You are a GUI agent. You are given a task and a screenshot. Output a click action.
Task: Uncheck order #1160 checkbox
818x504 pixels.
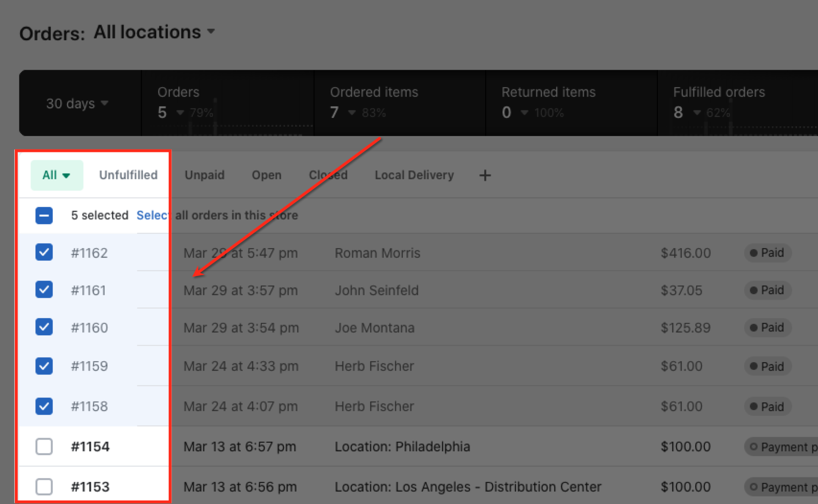tap(44, 327)
